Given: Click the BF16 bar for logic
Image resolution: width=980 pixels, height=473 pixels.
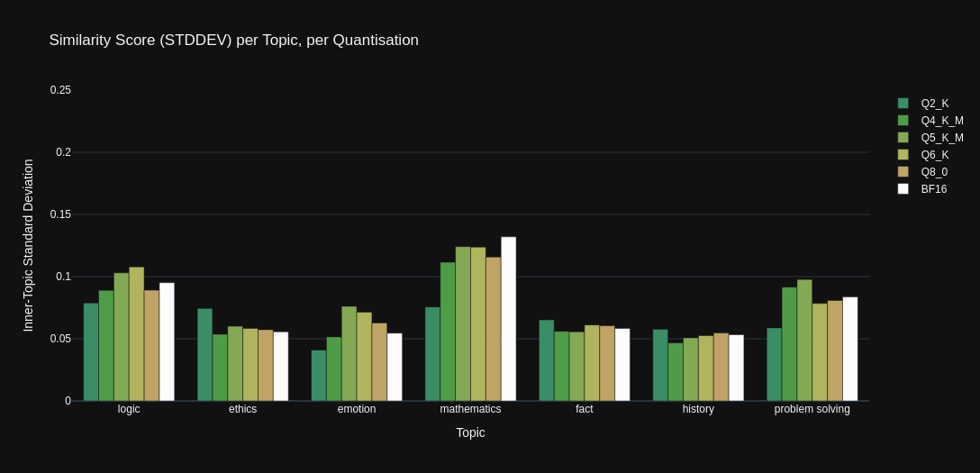Looking at the screenshot, I should point(167,341).
